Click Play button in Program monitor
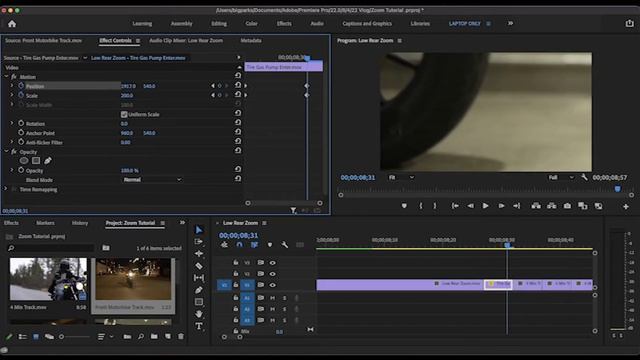Image resolution: width=640 pixels, height=360 pixels. click(x=485, y=206)
